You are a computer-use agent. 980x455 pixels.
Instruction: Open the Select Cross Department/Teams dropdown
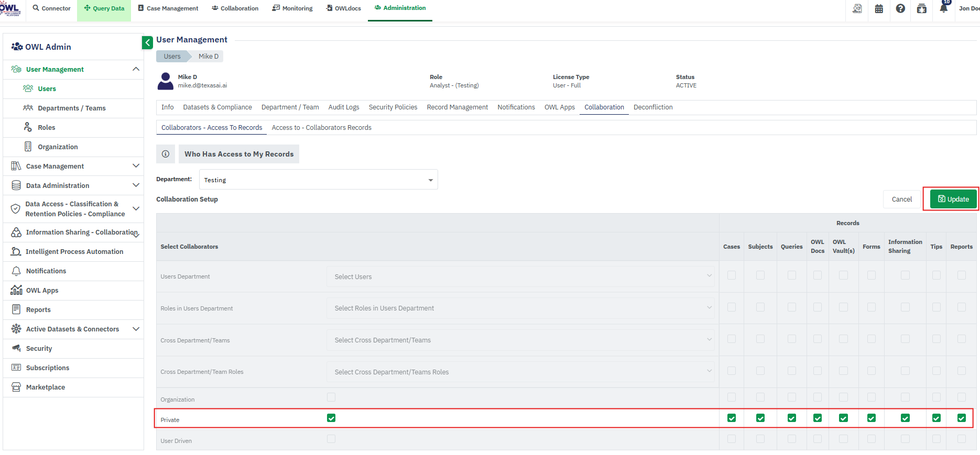coord(520,340)
